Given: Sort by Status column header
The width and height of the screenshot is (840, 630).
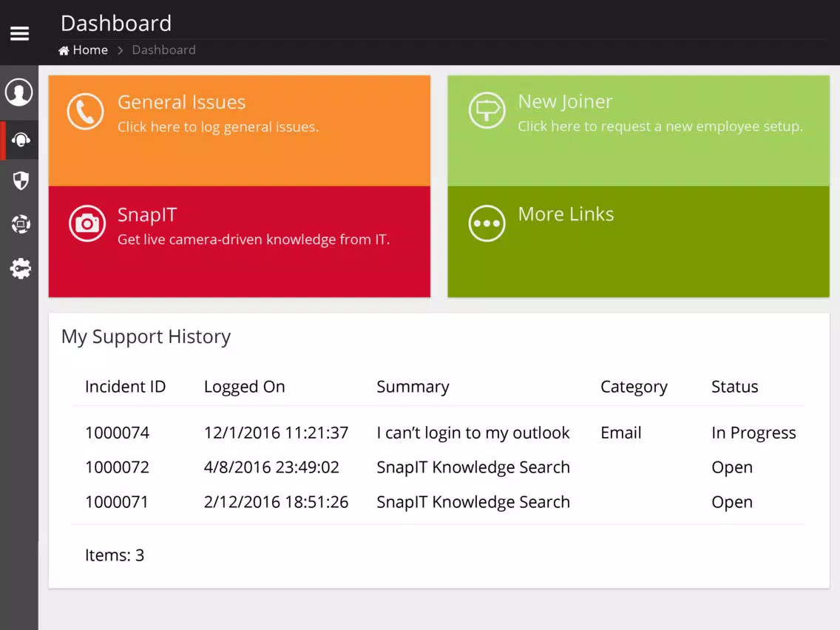Looking at the screenshot, I should (x=734, y=386).
